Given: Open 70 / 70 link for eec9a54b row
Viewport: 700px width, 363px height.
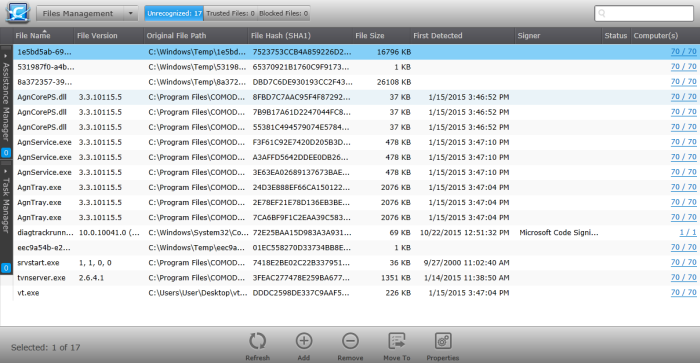Looking at the screenshot, I should (x=683, y=248).
